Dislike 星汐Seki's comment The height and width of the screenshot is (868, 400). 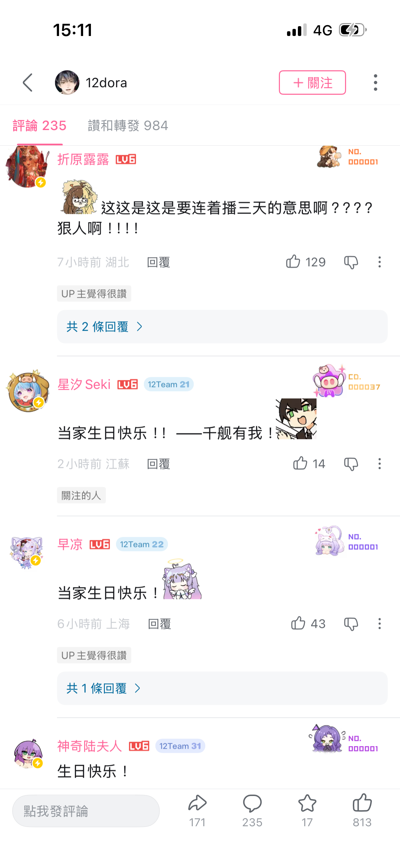coord(351,464)
